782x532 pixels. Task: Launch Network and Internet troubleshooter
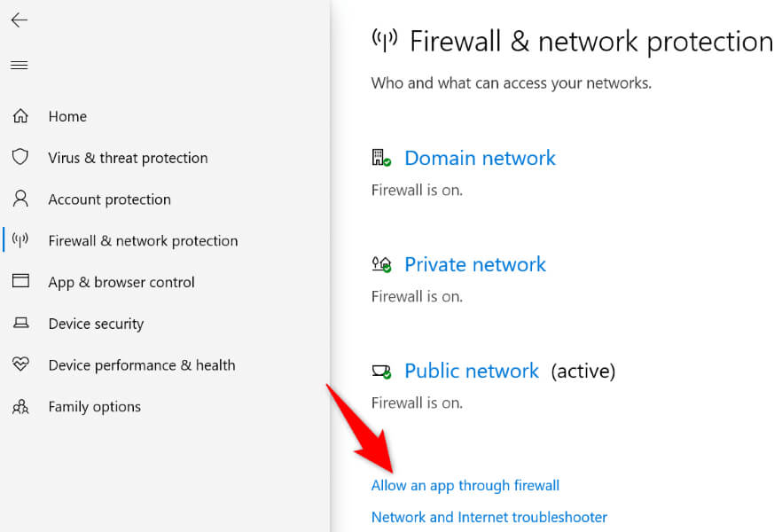point(489,517)
